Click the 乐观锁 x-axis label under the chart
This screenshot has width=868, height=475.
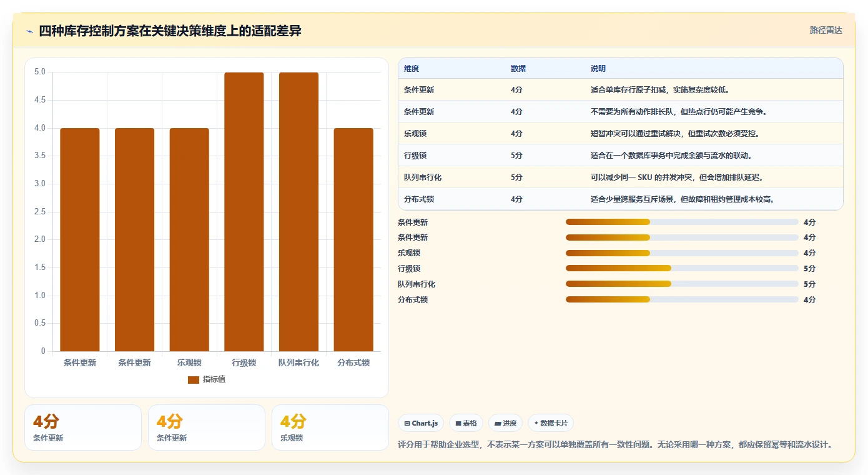coord(189,362)
